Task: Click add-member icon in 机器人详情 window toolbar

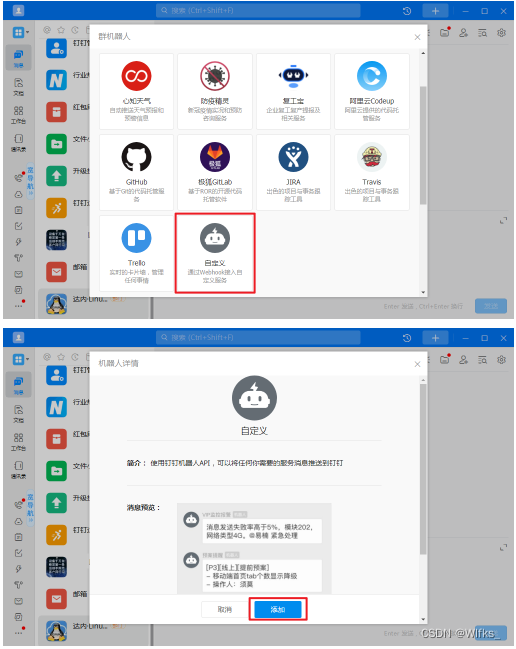Action: point(463,359)
